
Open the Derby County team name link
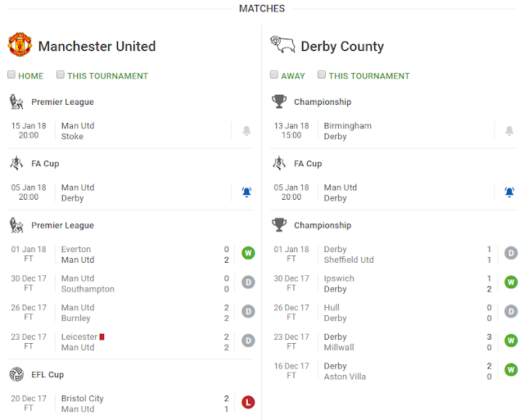click(342, 46)
